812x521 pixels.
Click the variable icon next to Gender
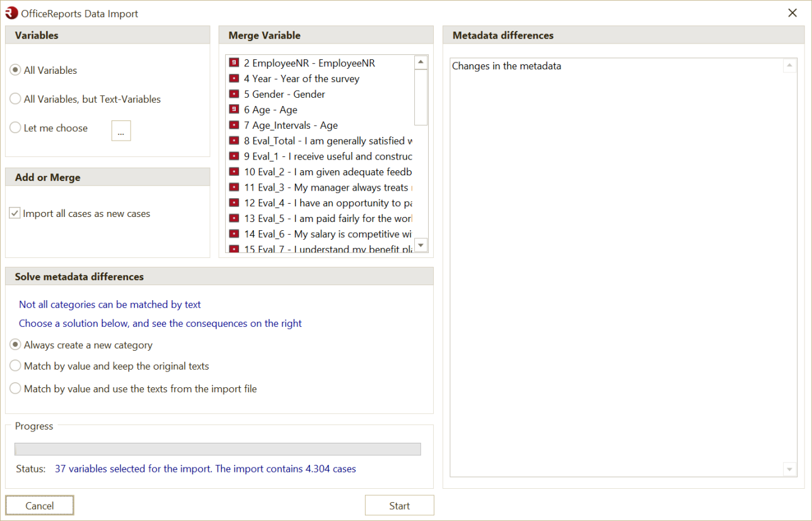(234, 94)
